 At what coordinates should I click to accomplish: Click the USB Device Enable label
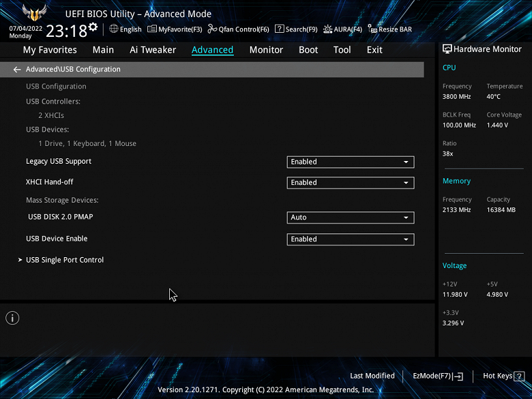(57, 239)
